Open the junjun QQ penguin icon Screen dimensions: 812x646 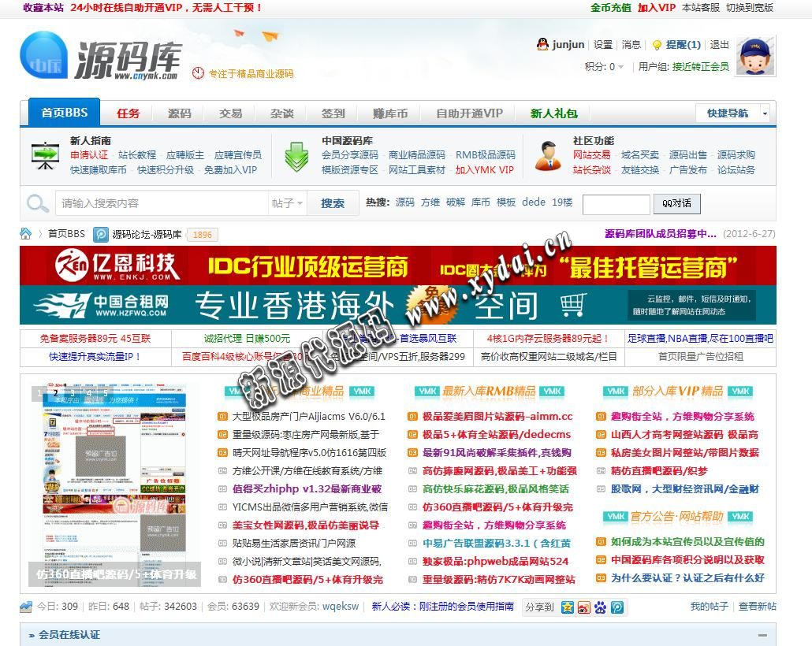(x=542, y=45)
